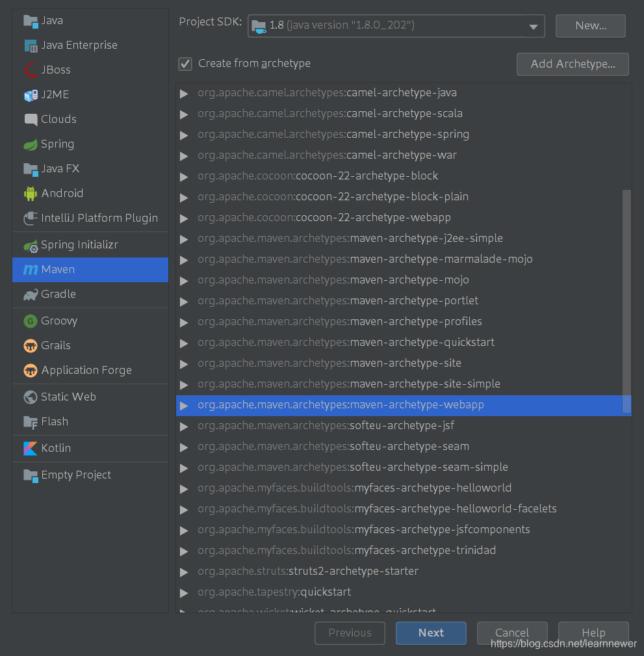Select maven-archetype-j2ee-simple row
Screen dimensions: 644x656
[x=404, y=239]
